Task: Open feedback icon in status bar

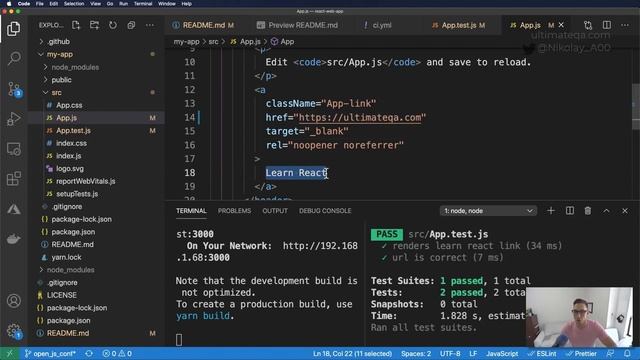Action: tap(610, 353)
